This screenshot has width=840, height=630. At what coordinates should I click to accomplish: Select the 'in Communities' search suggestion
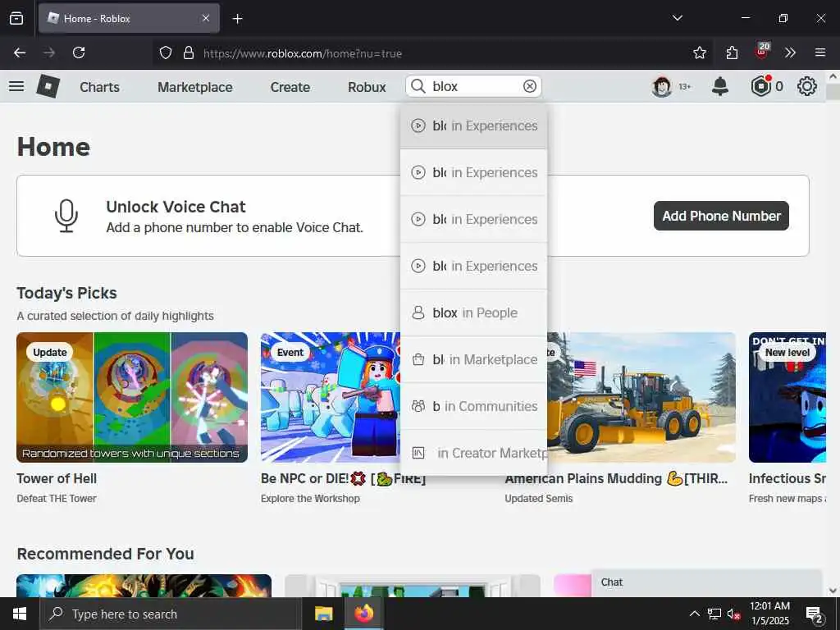[x=473, y=406]
